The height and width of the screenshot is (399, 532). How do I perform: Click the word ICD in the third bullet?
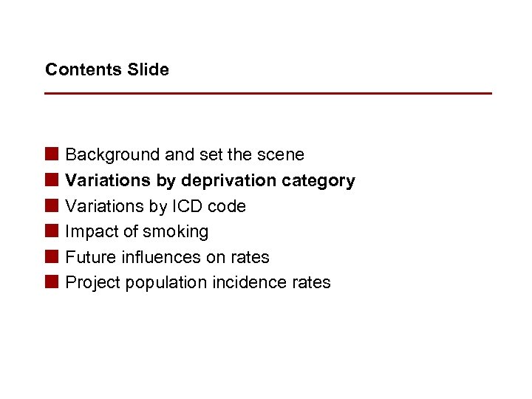pyautogui.click(x=183, y=206)
